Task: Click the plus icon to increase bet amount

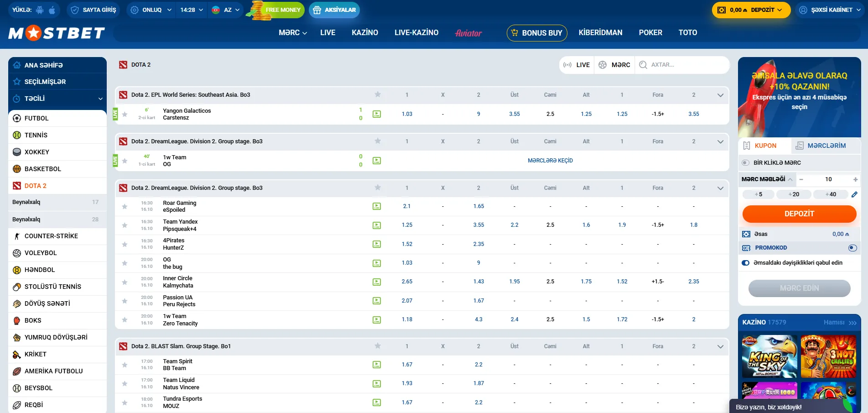Action: point(855,179)
